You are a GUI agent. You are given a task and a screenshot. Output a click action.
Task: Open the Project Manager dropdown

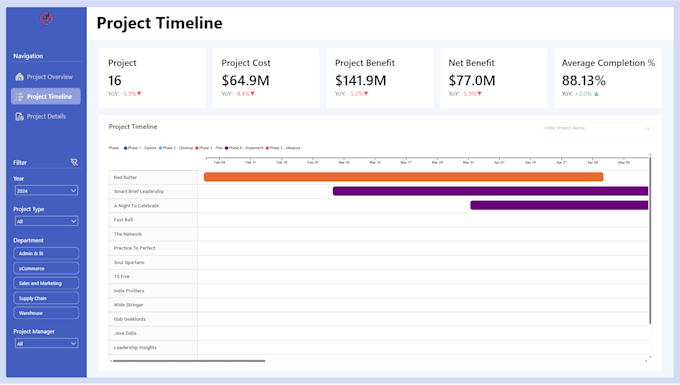click(x=46, y=343)
